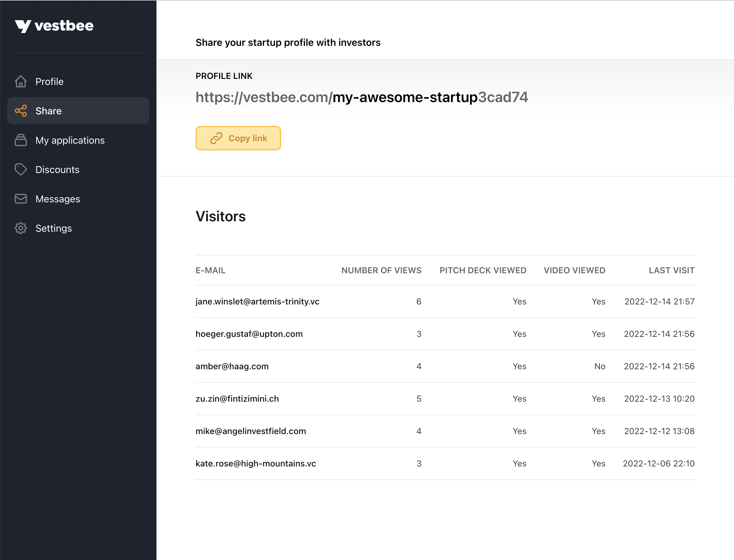Click the Copy link button
Viewport: 734px width, 560px height.
pyautogui.click(x=238, y=138)
